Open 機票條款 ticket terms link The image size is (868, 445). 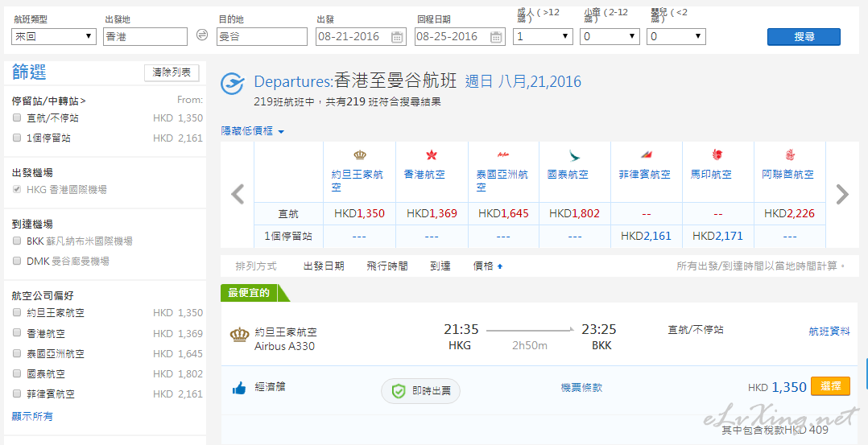point(581,387)
